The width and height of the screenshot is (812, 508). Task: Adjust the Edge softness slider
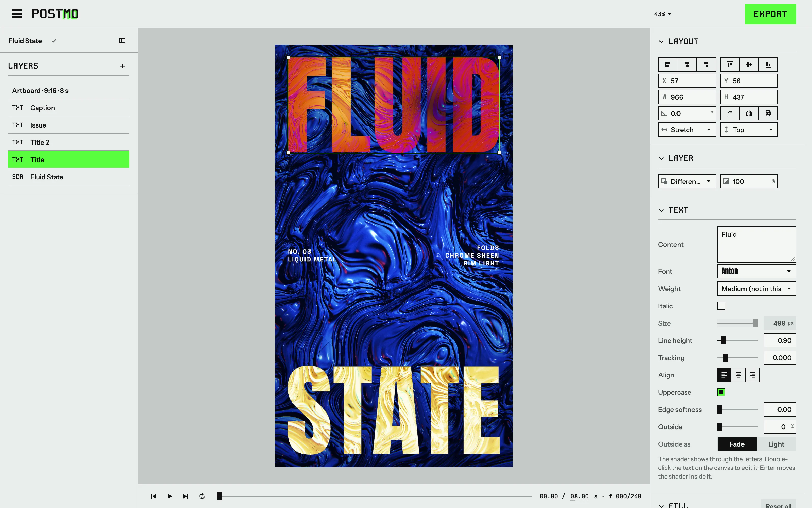tap(737, 409)
